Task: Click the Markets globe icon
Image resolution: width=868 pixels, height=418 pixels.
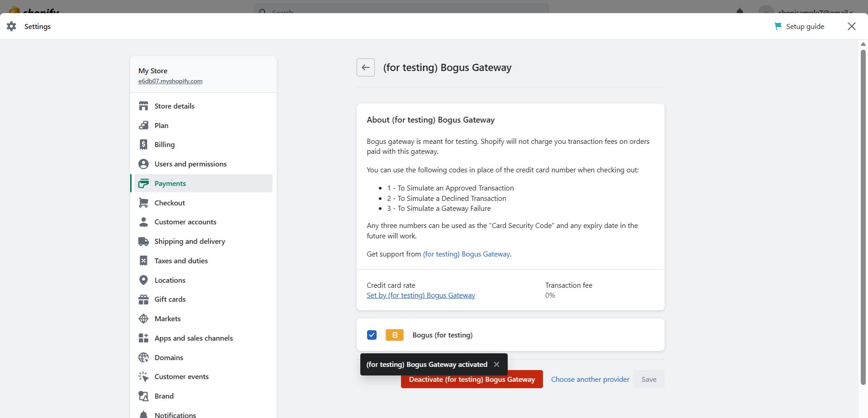Action: (x=144, y=318)
